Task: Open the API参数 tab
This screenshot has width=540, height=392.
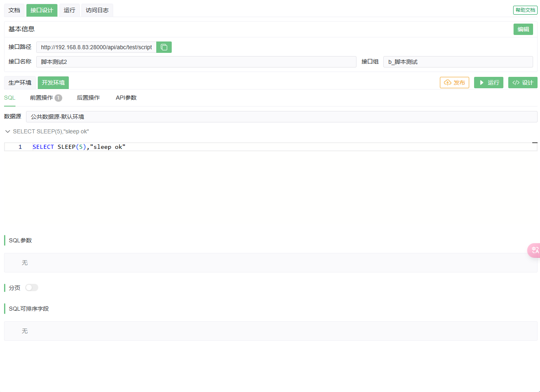Action: pyautogui.click(x=126, y=98)
